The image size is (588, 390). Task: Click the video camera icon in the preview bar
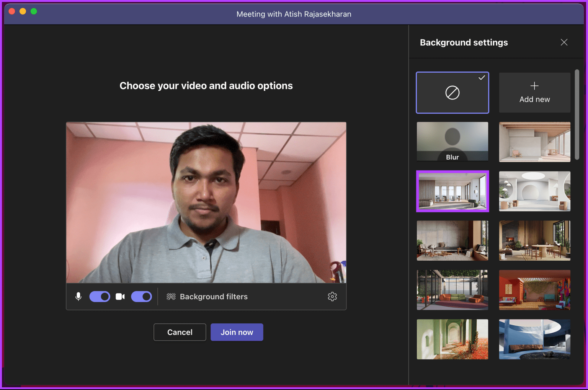tap(120, 296)
